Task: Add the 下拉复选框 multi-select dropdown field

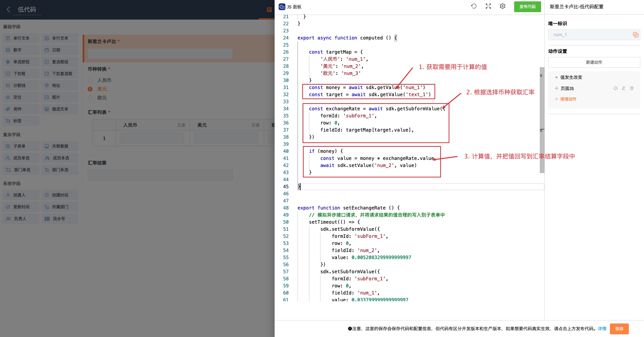Action: point(60,74)
